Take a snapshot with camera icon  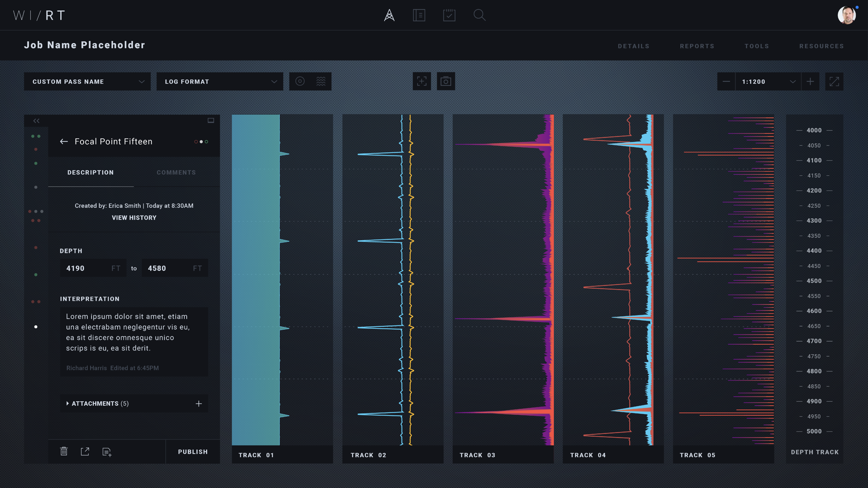[446, 81]
